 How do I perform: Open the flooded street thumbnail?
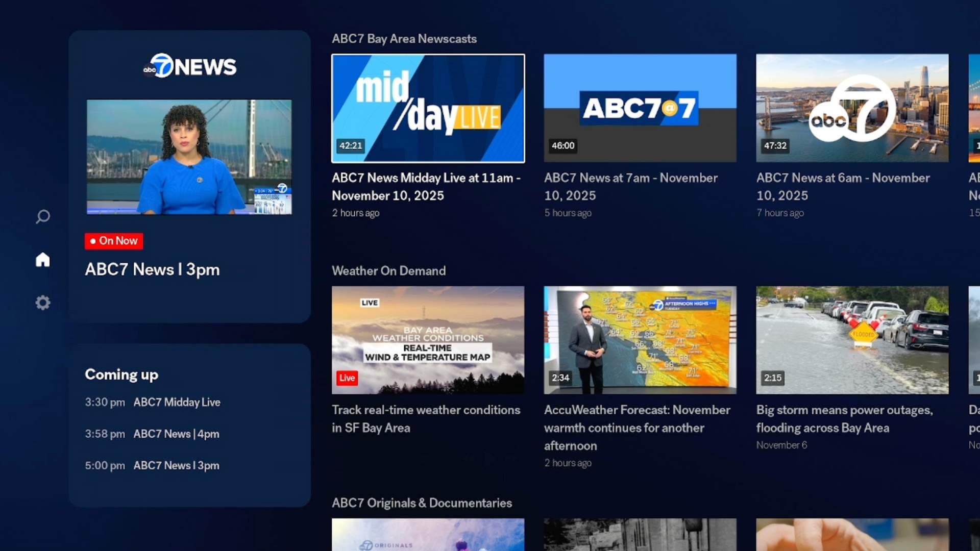pos(852,340)
